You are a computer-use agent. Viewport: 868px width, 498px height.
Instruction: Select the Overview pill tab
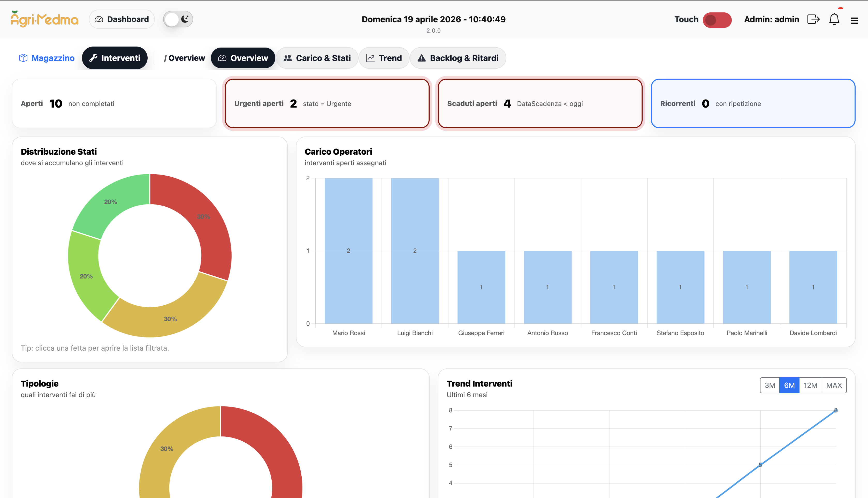(243, 58)
